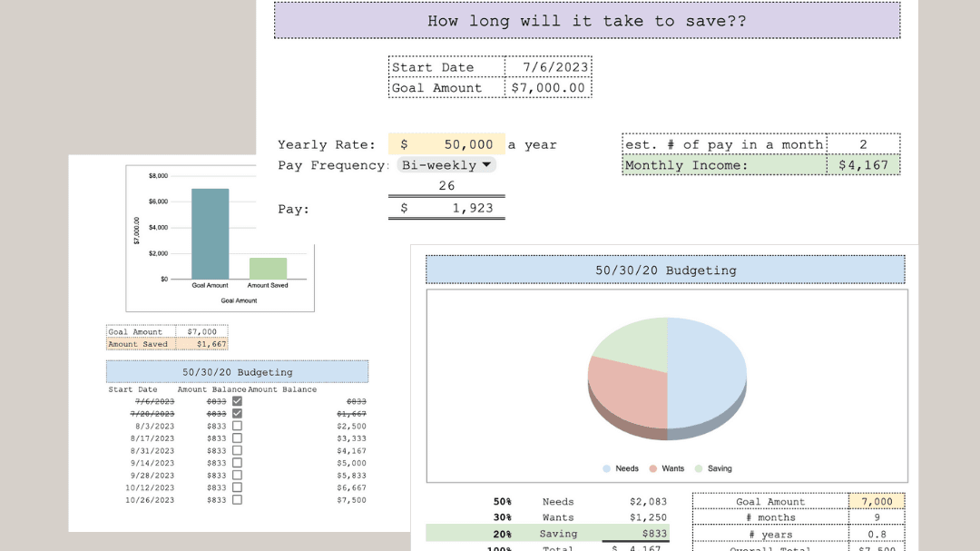Open the Bi-weekly pay frequency dropdown

point(446,165)
